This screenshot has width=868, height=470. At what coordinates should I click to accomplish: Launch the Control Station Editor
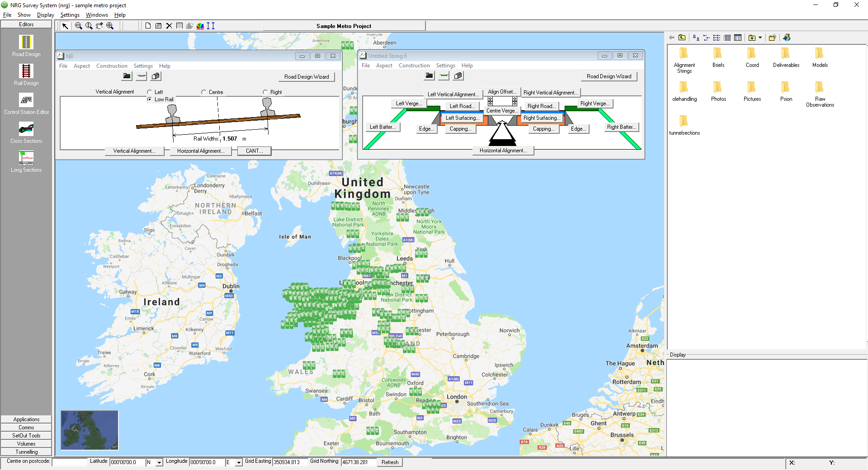pyautogui.click(x=26, y=103)
